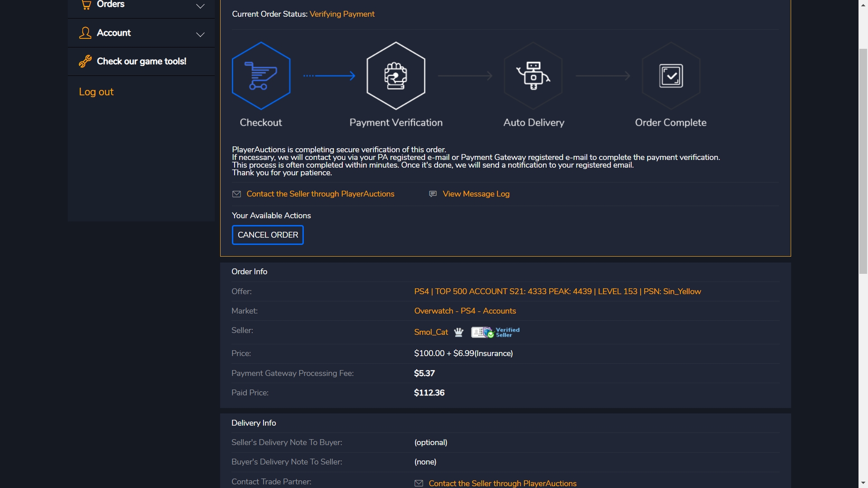
Task: Click the Smol_Cat seller name
Action: tap(431, 332)
